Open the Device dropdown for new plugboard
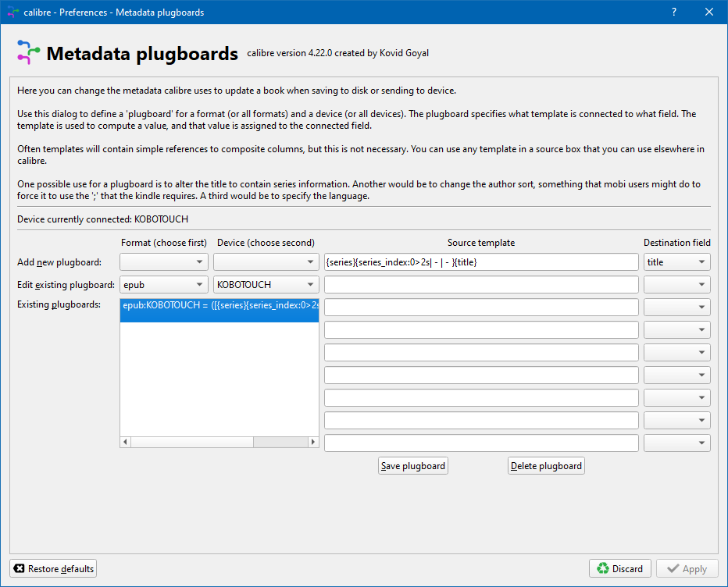 tap(266, 261)
